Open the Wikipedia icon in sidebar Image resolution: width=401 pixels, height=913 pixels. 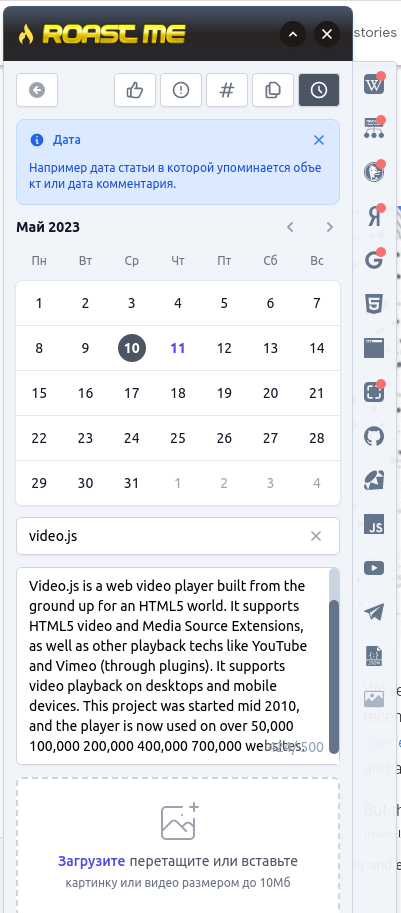click(x=374, y=85)
